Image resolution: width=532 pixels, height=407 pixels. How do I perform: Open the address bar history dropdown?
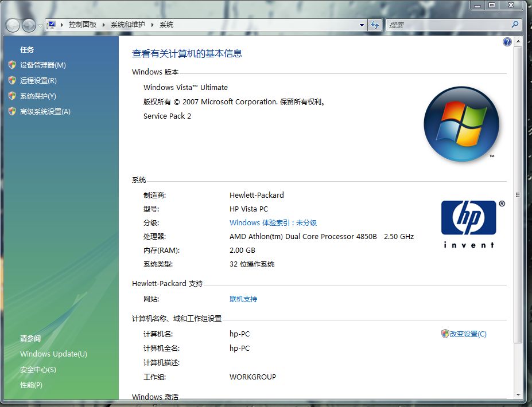point(362,25)
